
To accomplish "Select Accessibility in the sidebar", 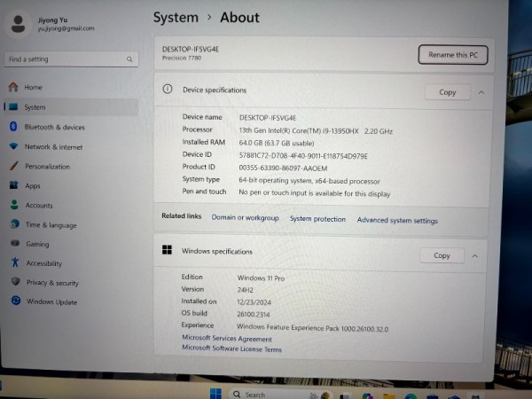I will (x=44, y=263).
